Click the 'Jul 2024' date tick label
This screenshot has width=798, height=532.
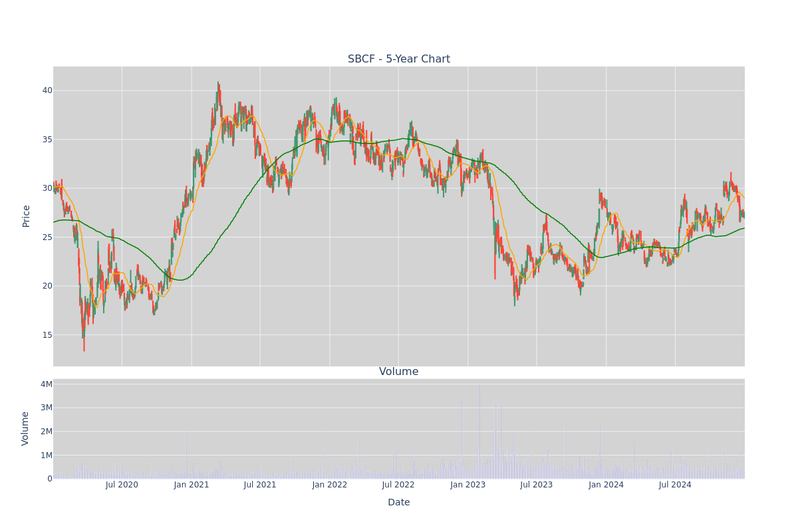coord(675,485)
